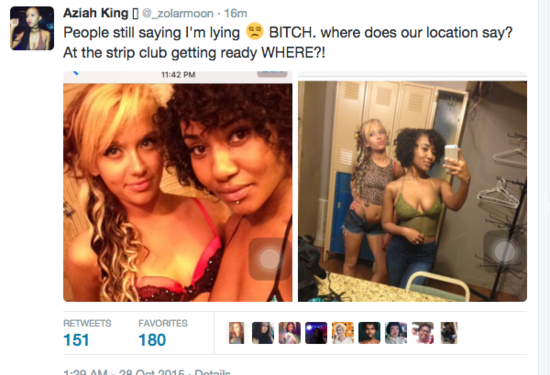Viewport: 550px width, 375px height.
Task: View the 180 favorites count
Action: pos(152,340)
